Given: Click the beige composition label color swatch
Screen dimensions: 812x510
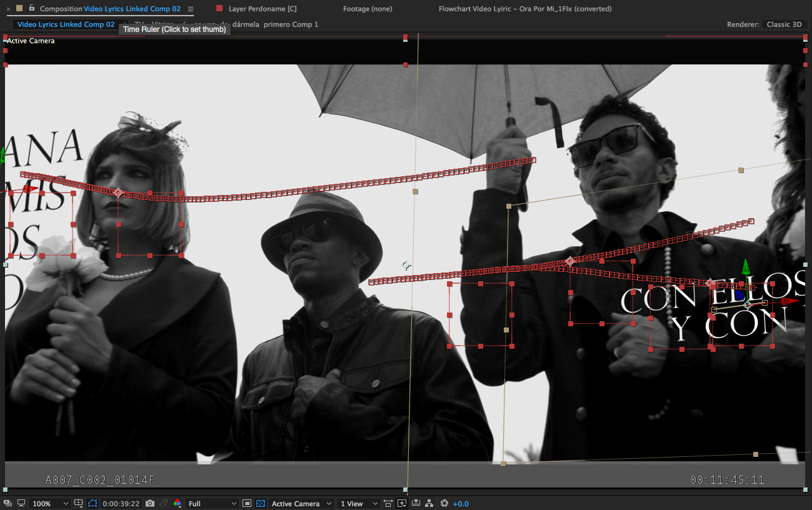Looking at the screenshot, I should coord(19,8).
